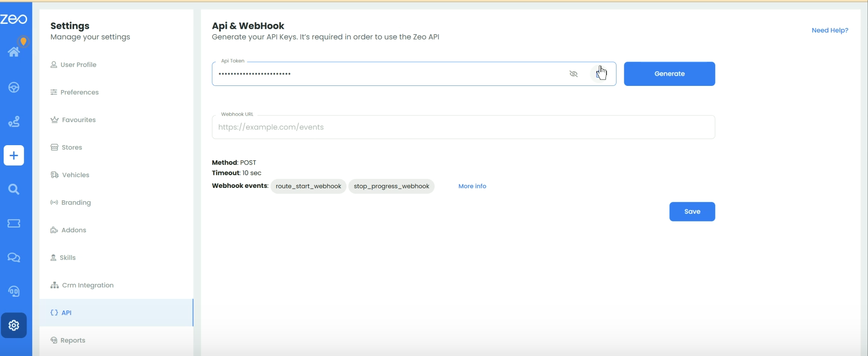This screenshot has width=868, height=356.
Task: Open Reports settings
Action: [x=116, y=340]
